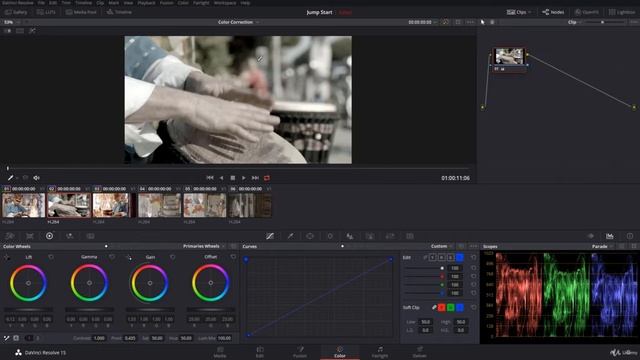640x360 pixels.
Task: Open Primaries Wheels mode dropdown
Action: point(204,246)
